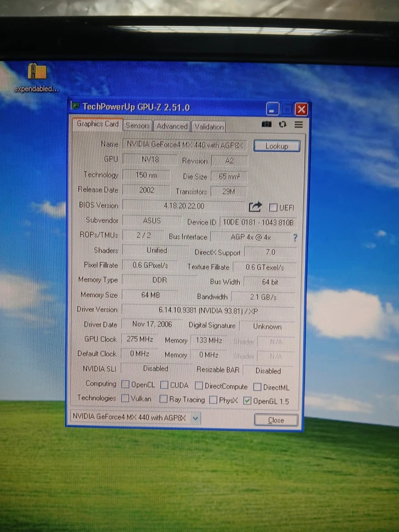Click the Bus Width value 64 bit
The width and height of the screenshot is (399, 532).
[x=270, y=282]
